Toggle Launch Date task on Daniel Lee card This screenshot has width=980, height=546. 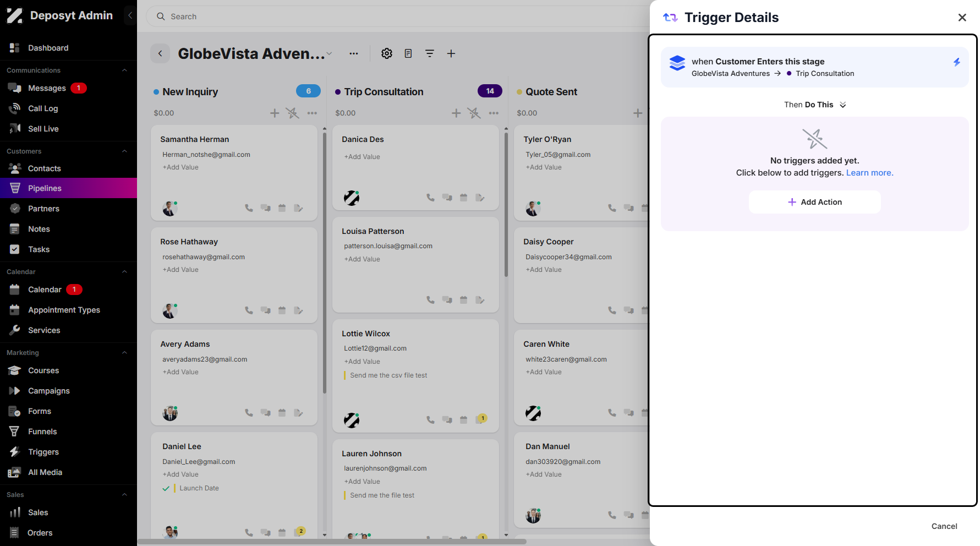tap(166, 488)
